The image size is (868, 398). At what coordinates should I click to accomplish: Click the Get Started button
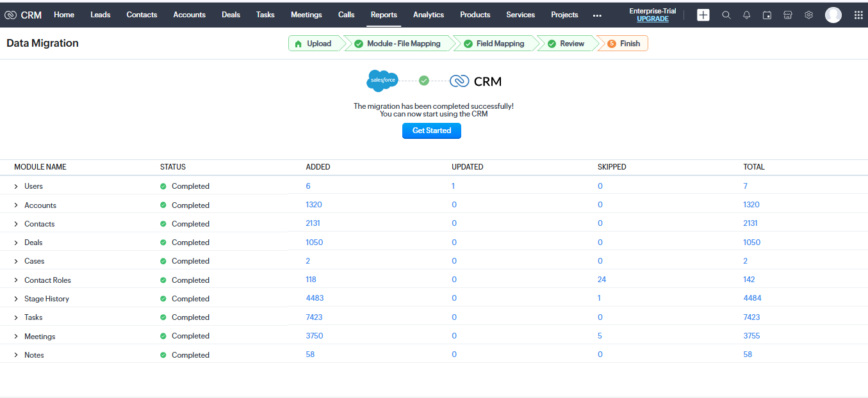tap(431, 131)
